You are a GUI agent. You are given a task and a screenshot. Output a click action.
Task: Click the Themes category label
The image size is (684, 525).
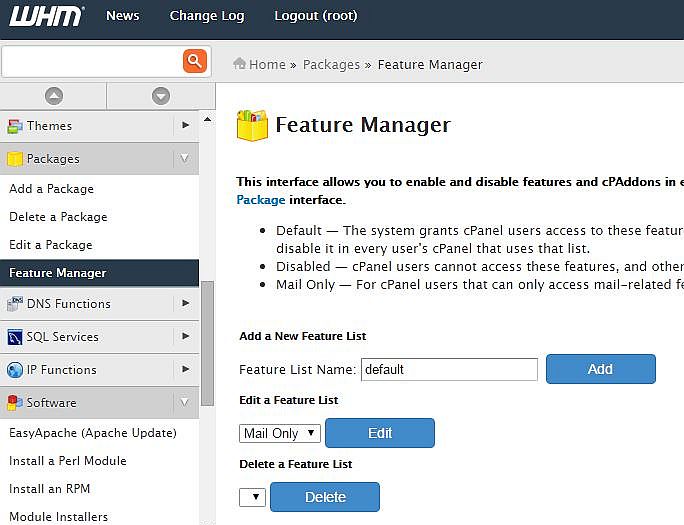(x=49, y=126)
